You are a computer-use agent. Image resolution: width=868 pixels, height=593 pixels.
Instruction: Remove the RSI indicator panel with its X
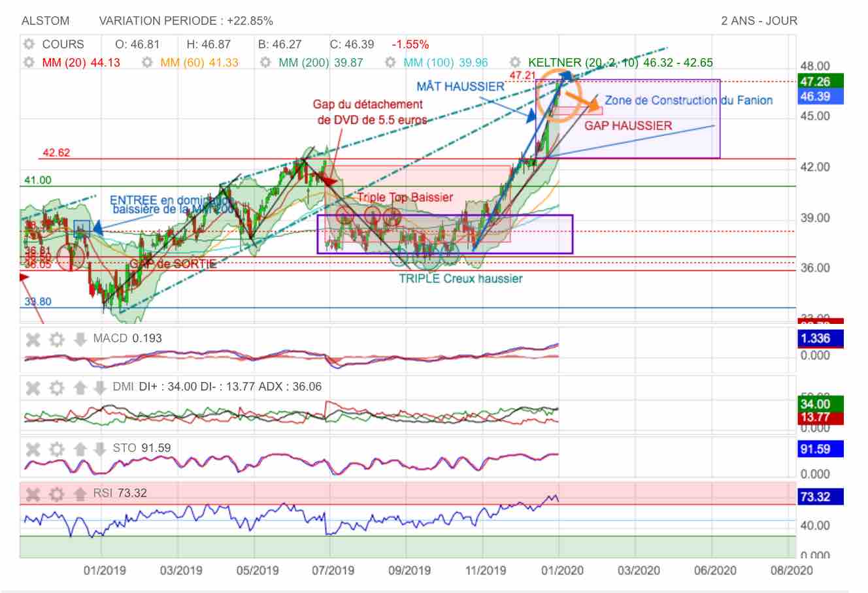(33, 494)
